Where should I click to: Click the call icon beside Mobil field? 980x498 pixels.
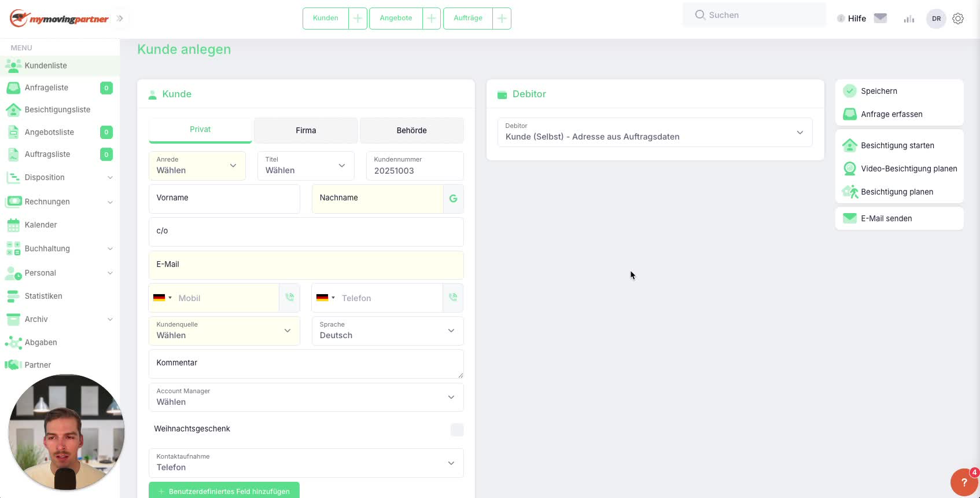click(290, 298)
